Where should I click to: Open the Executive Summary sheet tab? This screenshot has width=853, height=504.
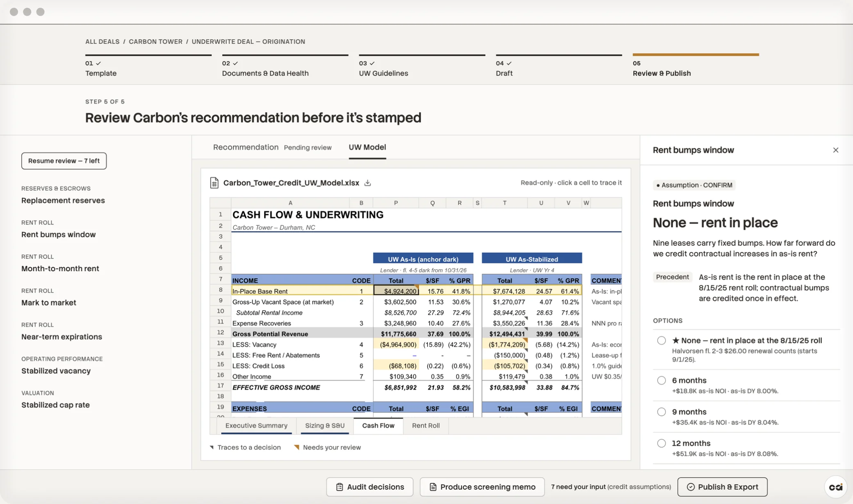click(256, 425)
